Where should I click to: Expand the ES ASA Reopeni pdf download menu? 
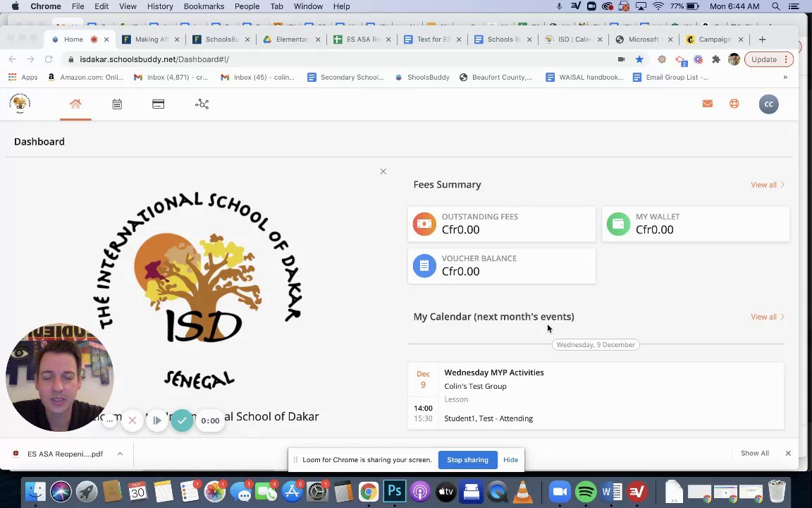click(x=120, y=454)
